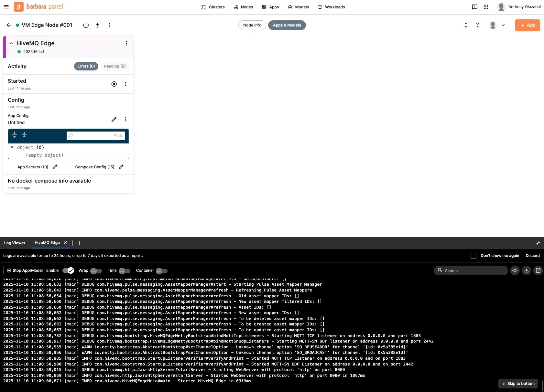The height and width of the screenshot is (392, 544).
Task: Open Workloads from the top bar
Action: point(331,7)
